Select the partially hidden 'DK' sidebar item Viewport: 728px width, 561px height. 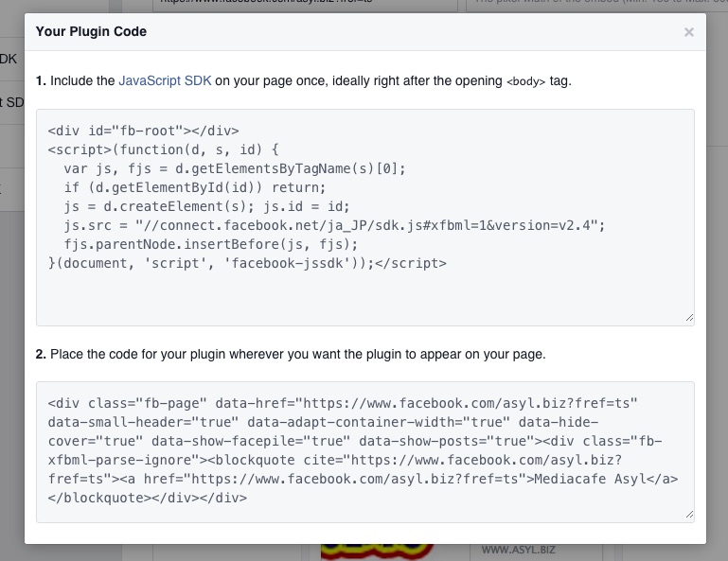pyautogui.click(x=9, y=59)
